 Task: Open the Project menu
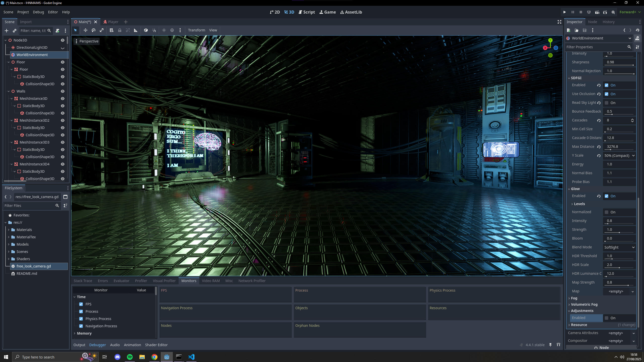tap(23, 12)
